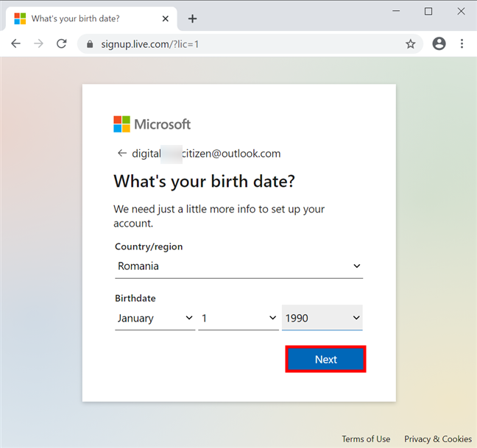The height and width of the screenshot is (448, 477).
Task: Click the address bar URL field
Action: (x=243, y=44)
